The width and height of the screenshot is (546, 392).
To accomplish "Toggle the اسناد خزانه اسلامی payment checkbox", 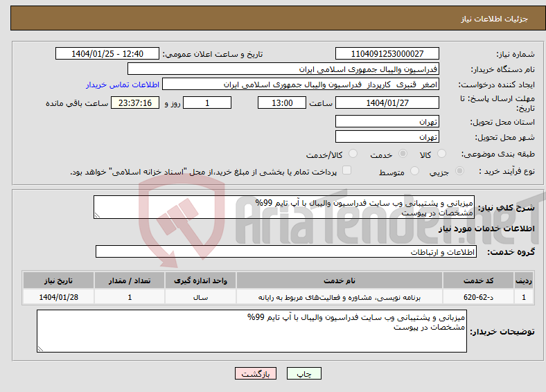I will pyautogui.click(x=346, y=170).
